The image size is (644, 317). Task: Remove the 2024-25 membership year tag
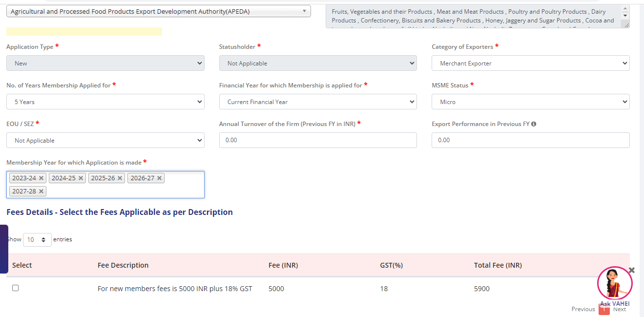(x=81, y=178)
